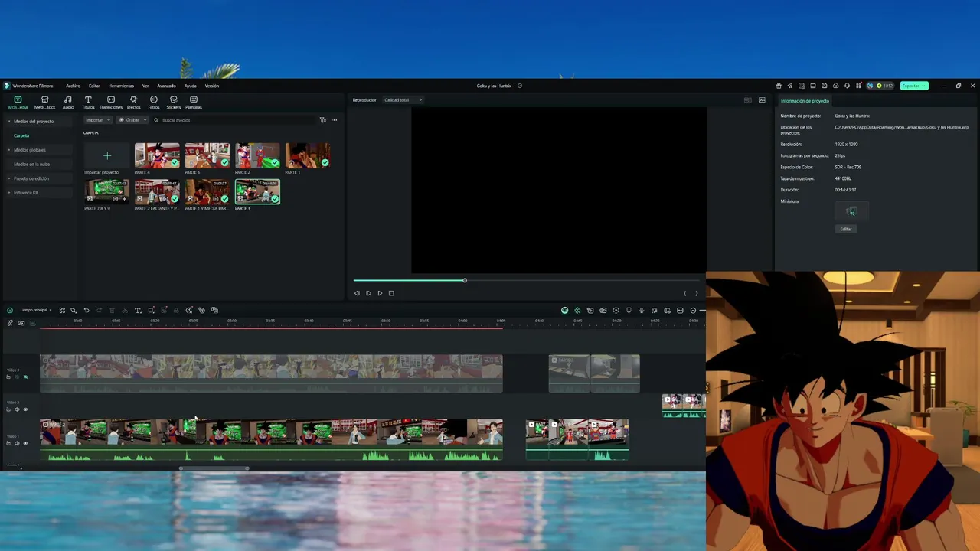Click the Exportar button
Viewport: 980px width, 551px height.
914,86
